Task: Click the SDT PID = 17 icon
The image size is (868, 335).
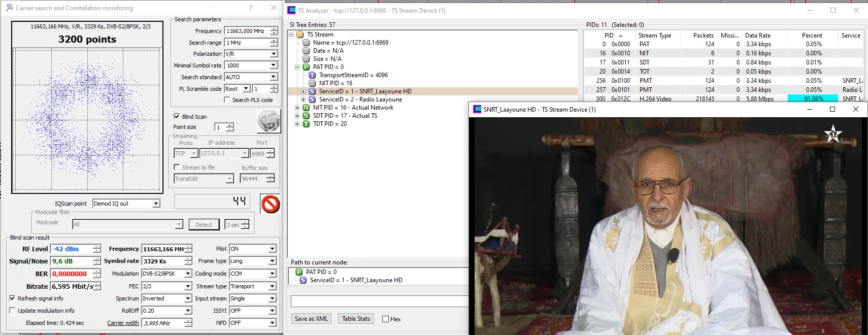Action: pyautogui.click(x=306, y=116)
